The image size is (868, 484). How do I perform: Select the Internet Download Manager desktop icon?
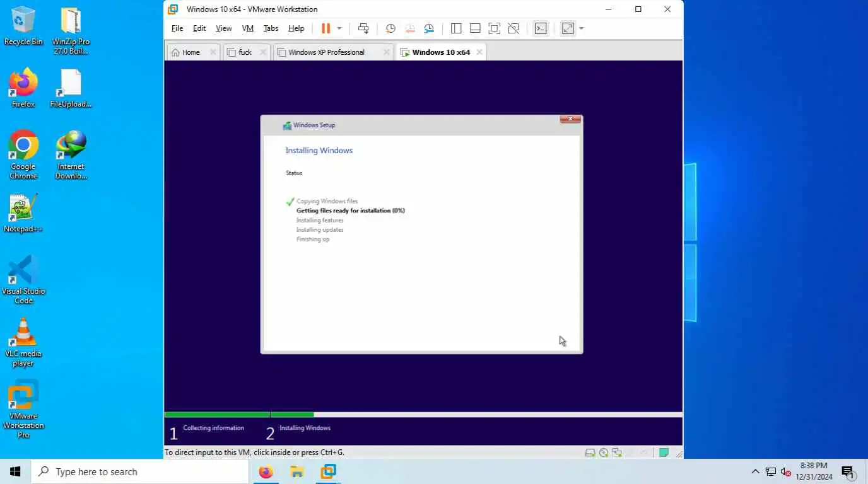71,155
